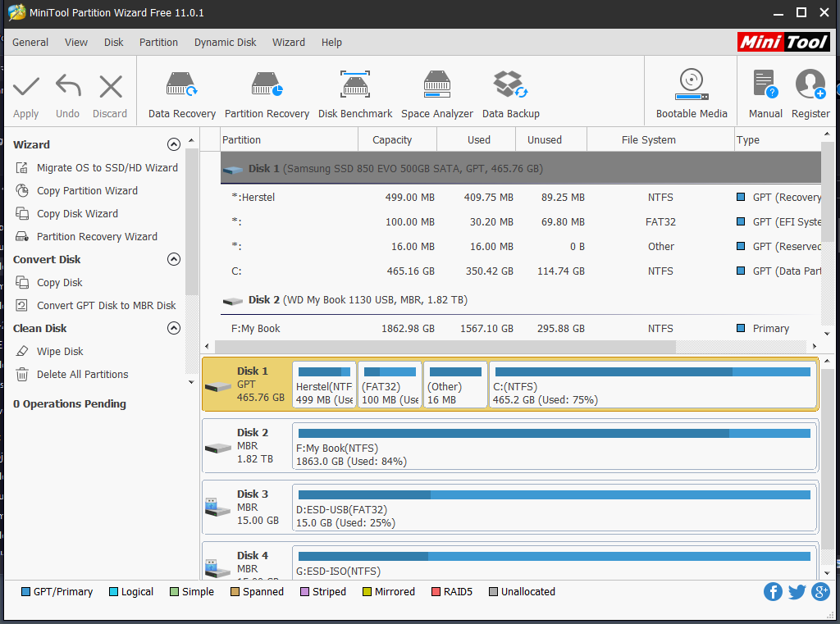
Task: Select the F:My Book partition row
Action: click(521, 328)
